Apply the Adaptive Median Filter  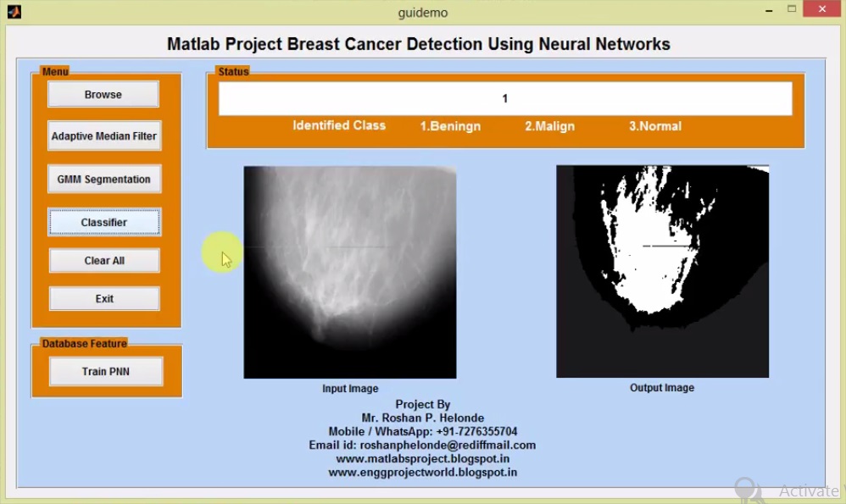tap(103, 136)
